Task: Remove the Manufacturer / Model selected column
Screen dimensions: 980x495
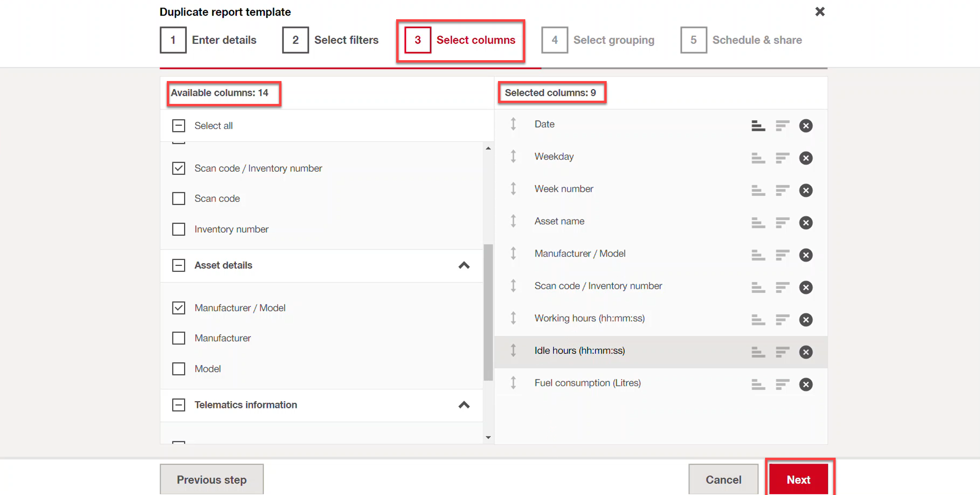Action: [x=806, y=255]
